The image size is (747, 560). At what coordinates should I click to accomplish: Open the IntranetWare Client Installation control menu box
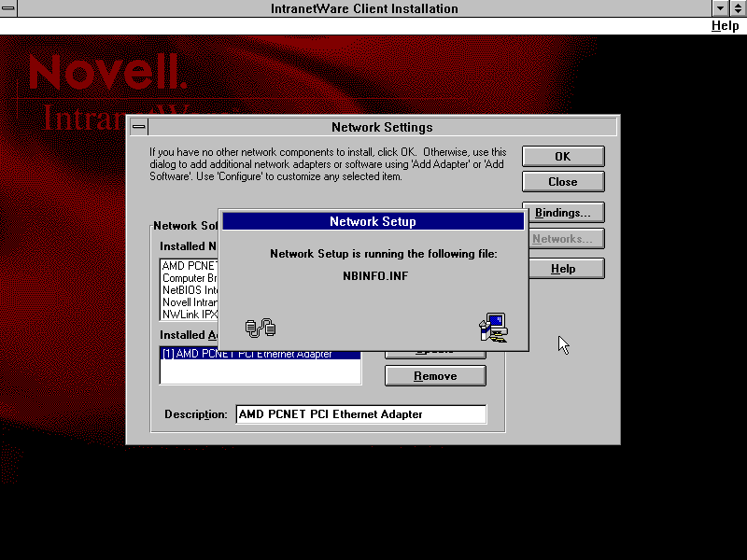[x=8, y=8]
